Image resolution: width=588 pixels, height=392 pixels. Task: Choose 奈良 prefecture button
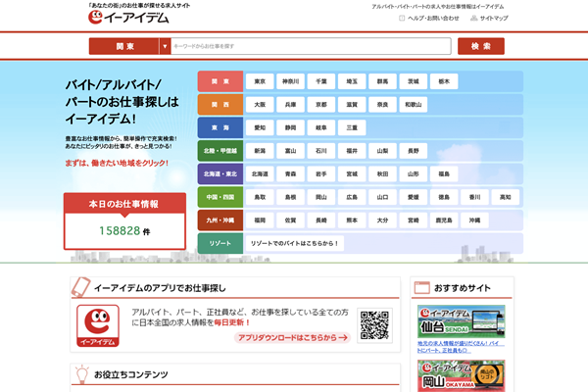[x=382, y=105]
